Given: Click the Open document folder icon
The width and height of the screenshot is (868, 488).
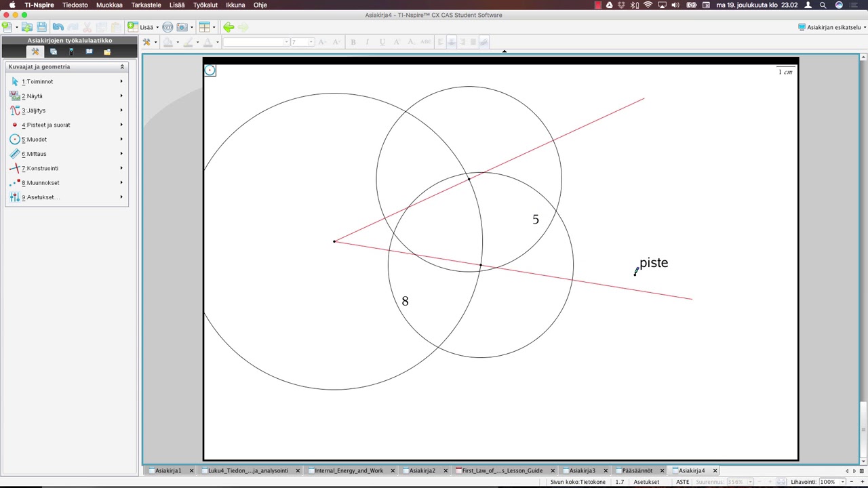Looking at the screenshot, I should [x=27, y=27].
